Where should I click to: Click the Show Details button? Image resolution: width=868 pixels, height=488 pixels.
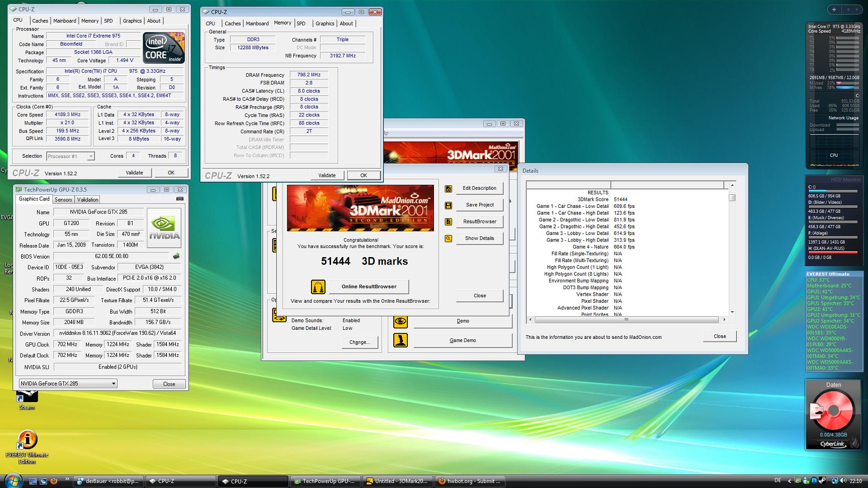click(479, 238)
